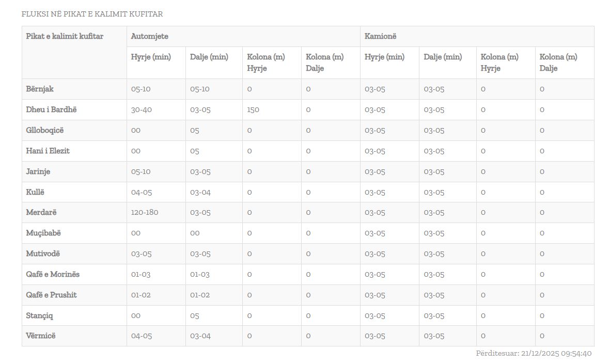Click the Dheu i Bardhë entry time 30-40
Viewport: 609px width, 364px height.
[x=142, y=109]
